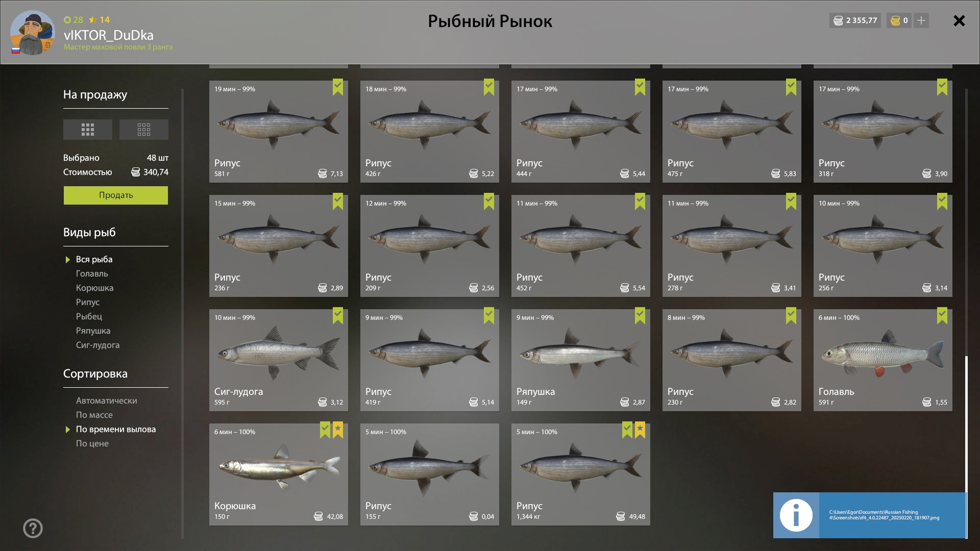Click the Продать button
The image size is (980, 551).
[x=116, y=195]
